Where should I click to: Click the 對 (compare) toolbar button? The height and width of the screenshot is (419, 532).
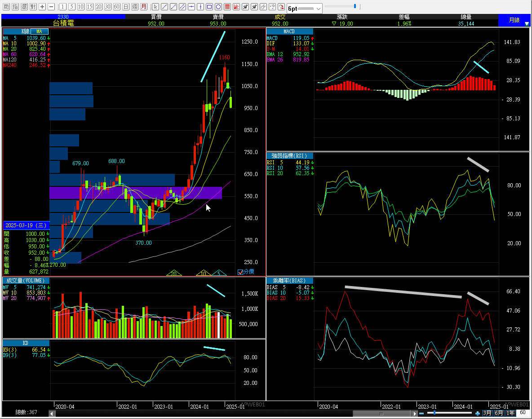coord(33,6)
